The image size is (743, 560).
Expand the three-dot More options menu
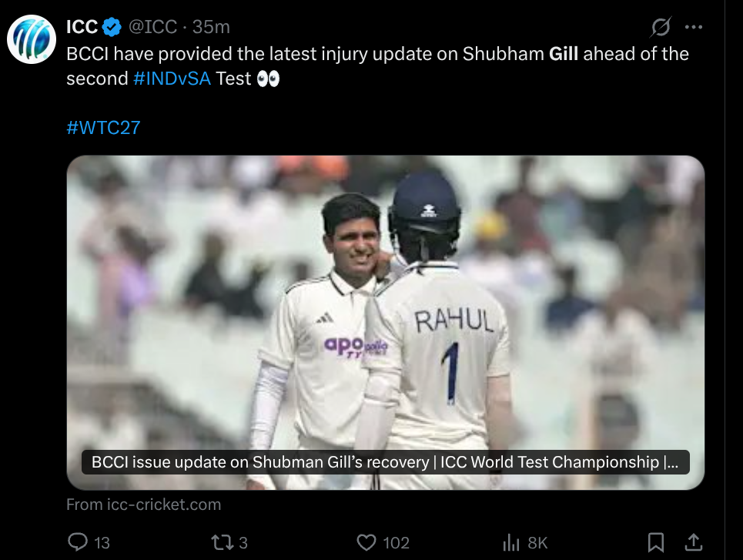pyautogui.click(x=694, y=28)
